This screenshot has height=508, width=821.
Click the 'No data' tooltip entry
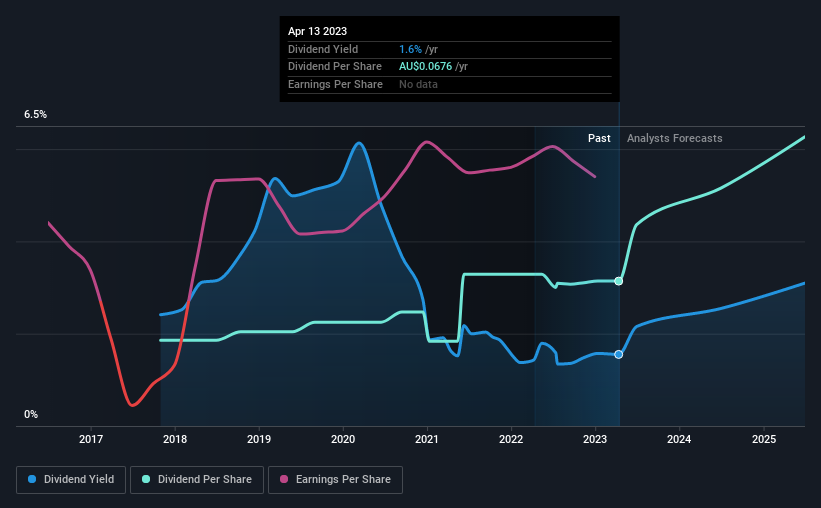tap(418, 84)
